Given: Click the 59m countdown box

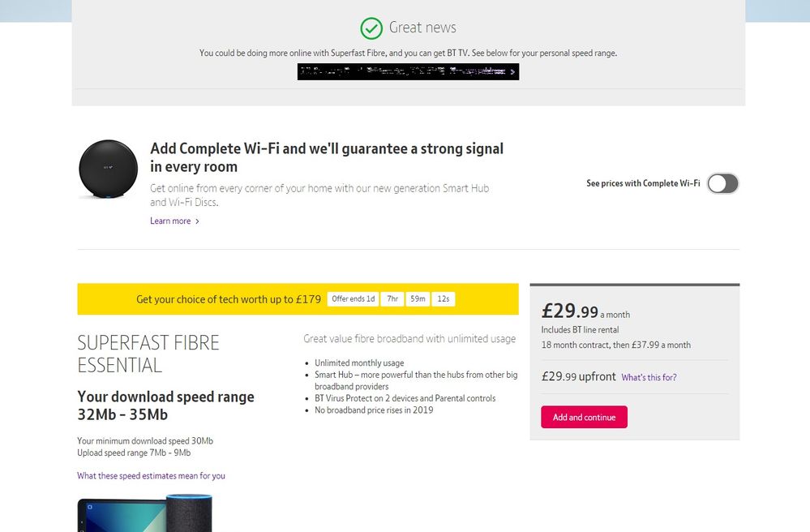Looking at the screenshot, I should pyautogui.click(x=418, y=299).
